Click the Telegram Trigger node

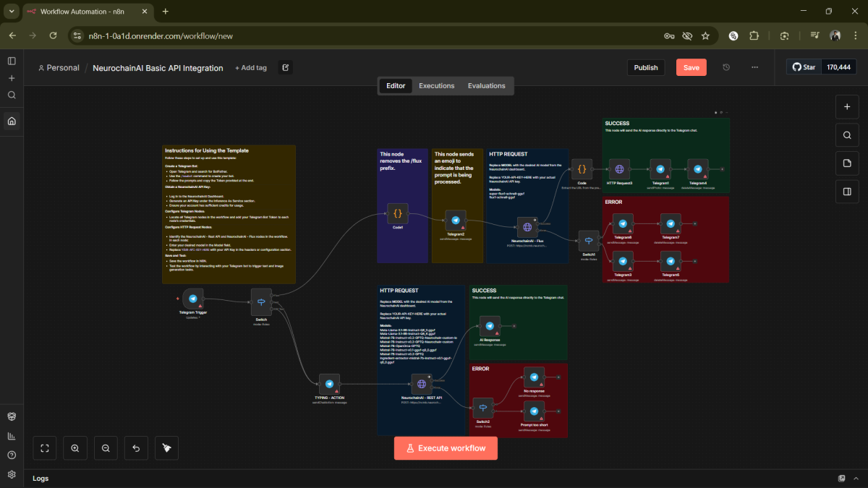[192, 299]
